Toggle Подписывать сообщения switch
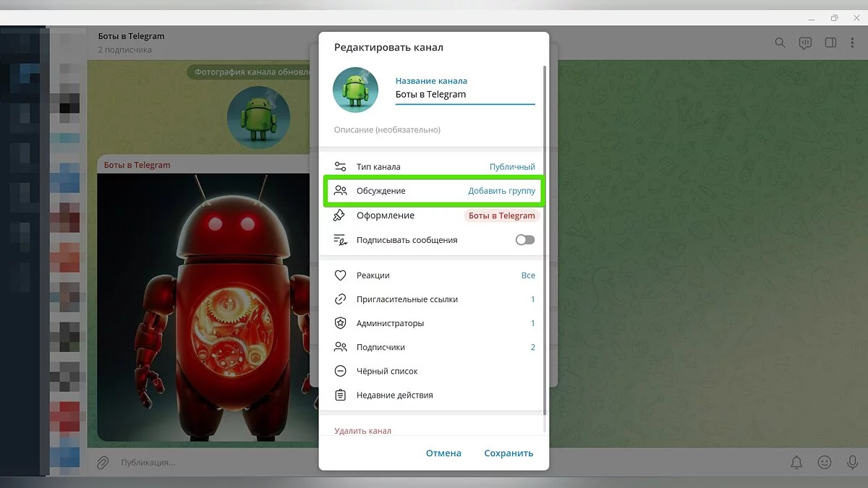This screenshot has width=868, height=488. tap(525, 240)
